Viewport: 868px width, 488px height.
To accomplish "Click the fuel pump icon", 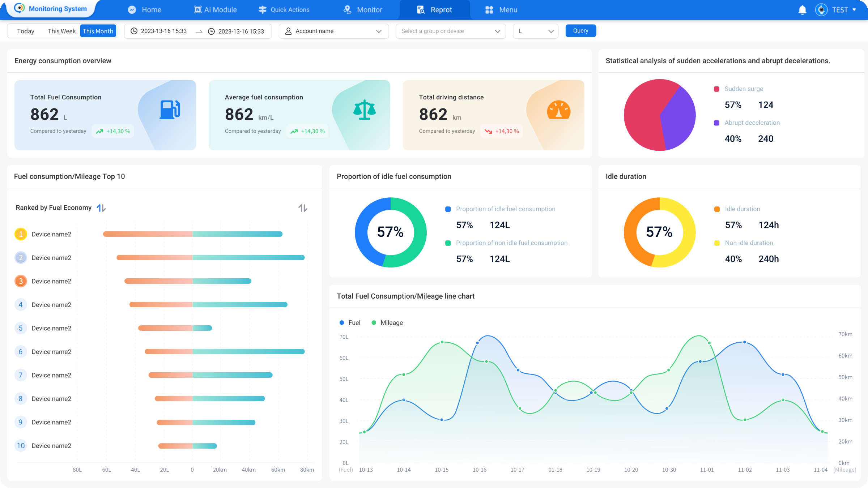I will coord(170,110).
